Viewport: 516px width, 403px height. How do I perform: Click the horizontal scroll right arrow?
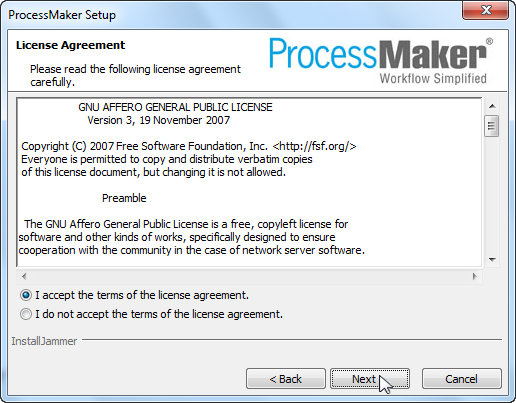click(x=475, y=276)
